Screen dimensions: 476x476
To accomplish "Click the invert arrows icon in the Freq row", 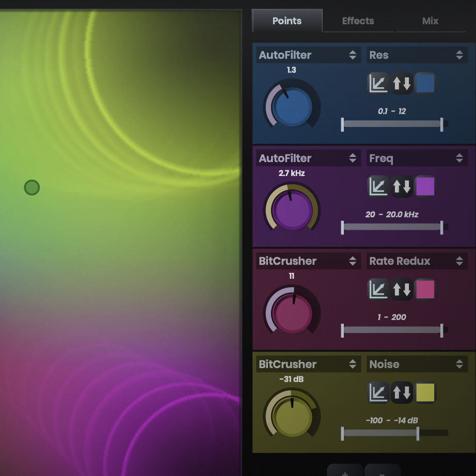I will point(402,186).
